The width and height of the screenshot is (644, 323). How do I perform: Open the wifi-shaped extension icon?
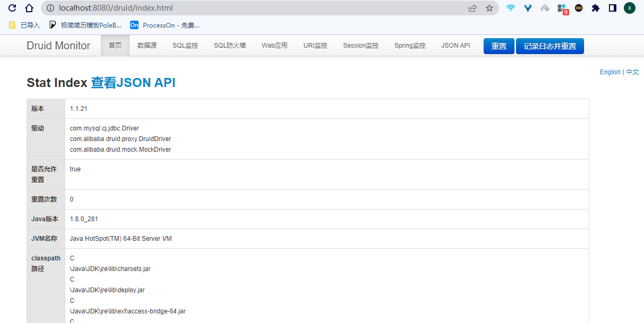(511, 8)
